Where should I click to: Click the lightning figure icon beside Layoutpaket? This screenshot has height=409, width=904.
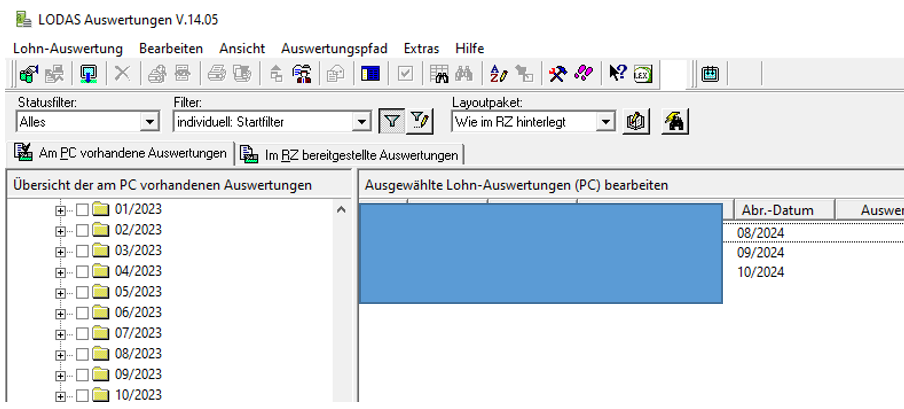(x=675, y=122)
